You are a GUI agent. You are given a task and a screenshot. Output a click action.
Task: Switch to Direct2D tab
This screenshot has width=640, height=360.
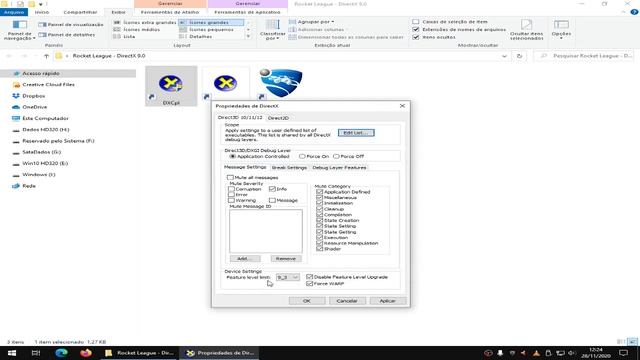click(278, 118)
